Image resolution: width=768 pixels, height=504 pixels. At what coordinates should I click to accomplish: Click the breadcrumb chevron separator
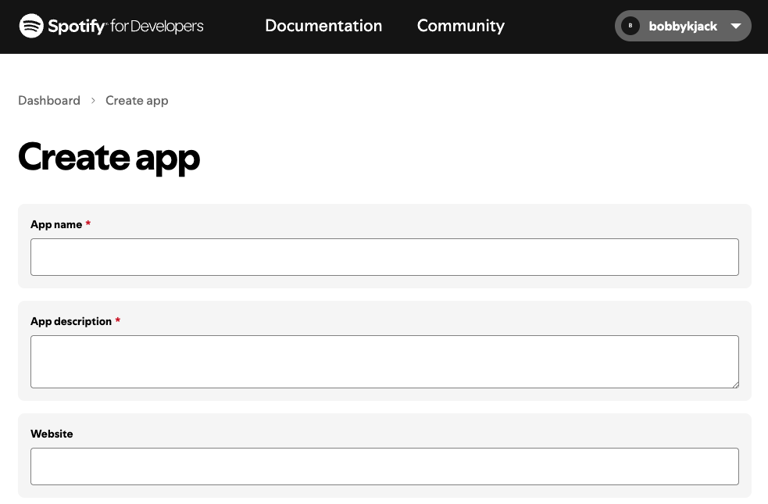coord(93,100)
